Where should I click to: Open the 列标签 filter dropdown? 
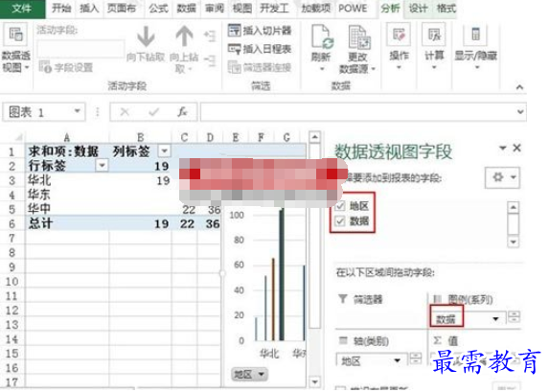click(x=164, y=151)
